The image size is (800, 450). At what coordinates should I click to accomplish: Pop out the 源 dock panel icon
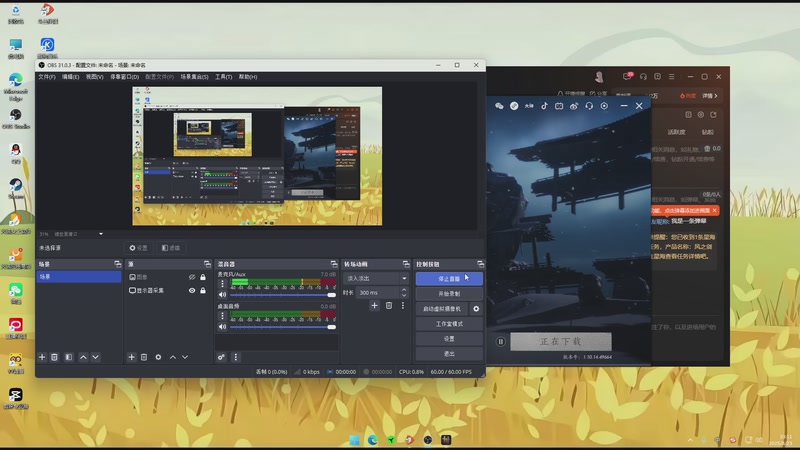pyautogui.click(x=207, y=264)
